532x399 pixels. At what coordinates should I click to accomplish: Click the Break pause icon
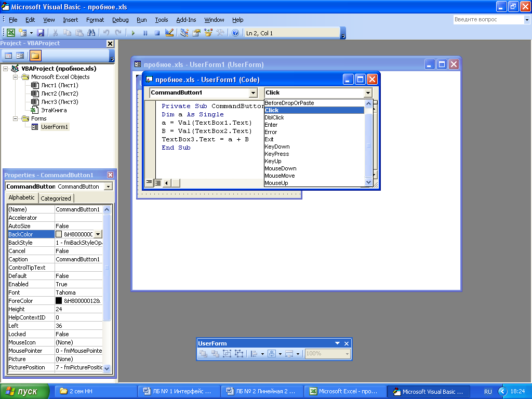(x=145, y=33)
